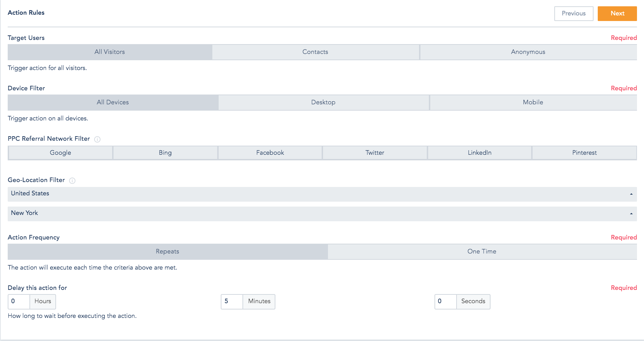Click the 'Delay this action for' label
Image resolution: width=644 pixels, height=341 pixels.
(37, 288)
